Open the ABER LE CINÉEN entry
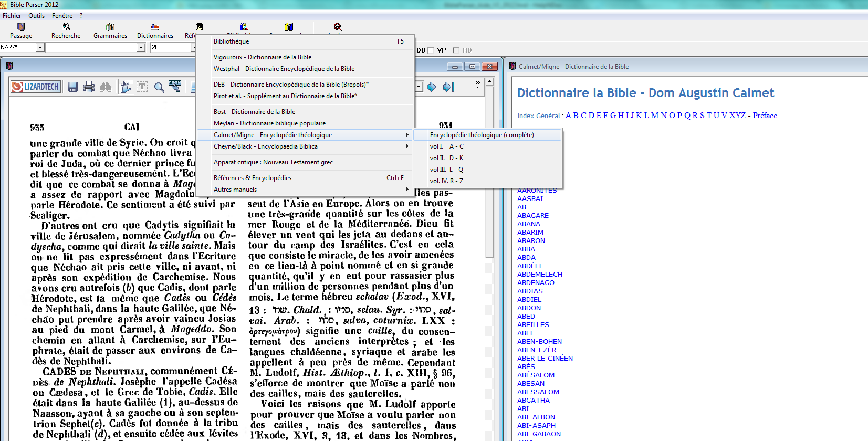Image resolution: width=868 pixels, height=441 pixels. click(x=545, y=359)
